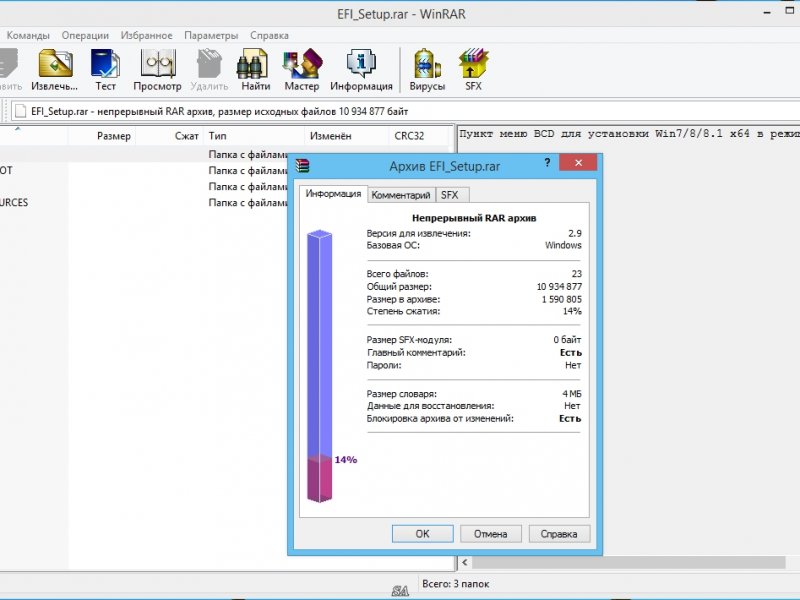
Task: Click the 'Версия для извлечения:' label
Action: coord(418,233)
